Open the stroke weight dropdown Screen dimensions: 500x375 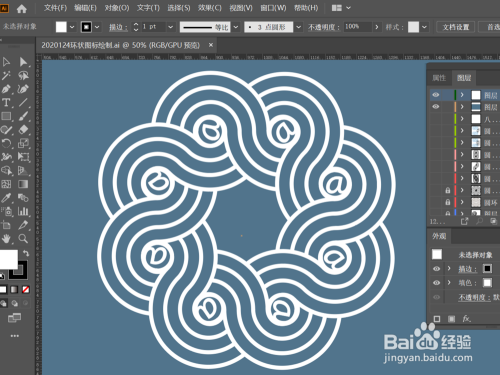point(170,27)
